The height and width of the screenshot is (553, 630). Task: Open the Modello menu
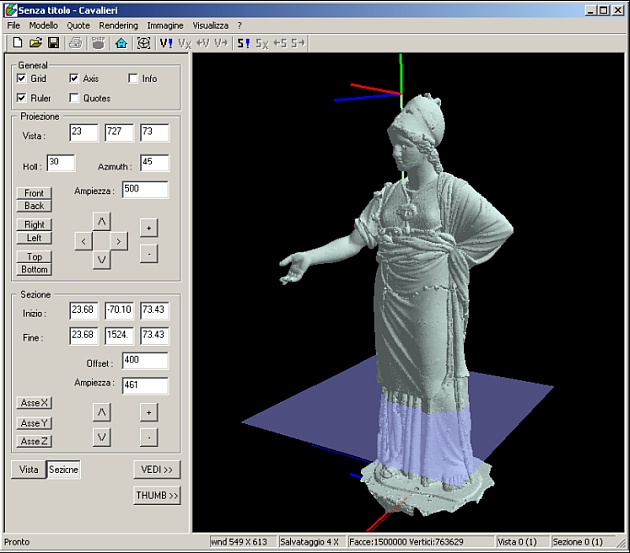[43, 26]
